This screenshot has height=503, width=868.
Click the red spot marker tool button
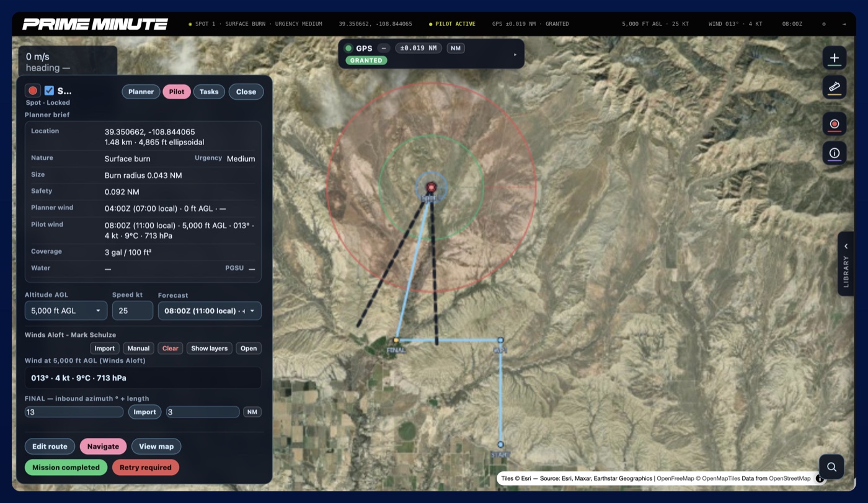(x=834, y=124)
